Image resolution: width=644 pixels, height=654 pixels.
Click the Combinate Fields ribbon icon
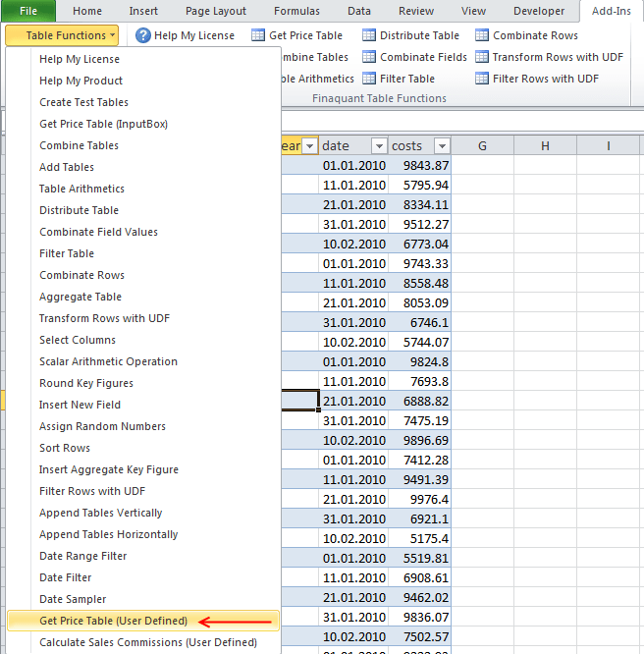pos(369,56)
